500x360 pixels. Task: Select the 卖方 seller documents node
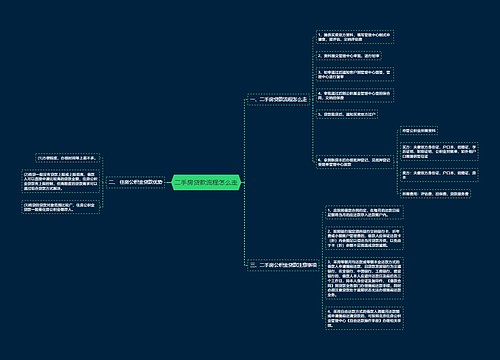pos(439,175)
